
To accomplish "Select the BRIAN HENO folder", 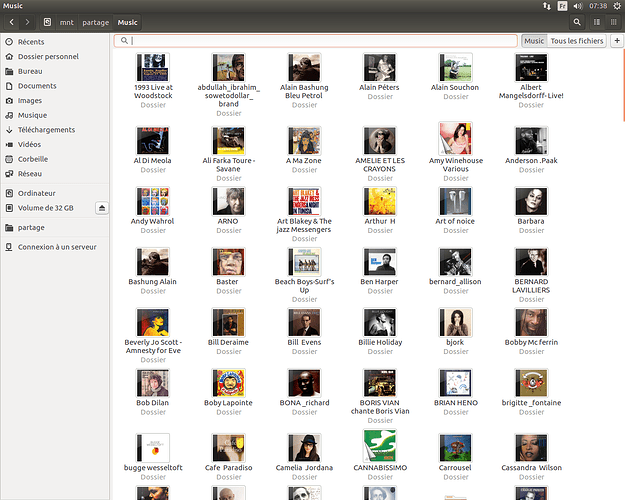I will [x=455, y=392].
